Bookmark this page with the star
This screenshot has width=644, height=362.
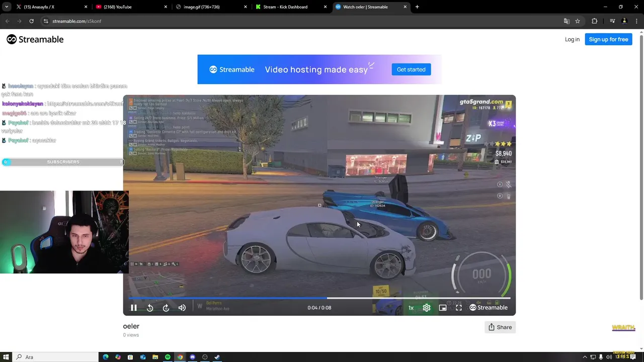(578, 21)
